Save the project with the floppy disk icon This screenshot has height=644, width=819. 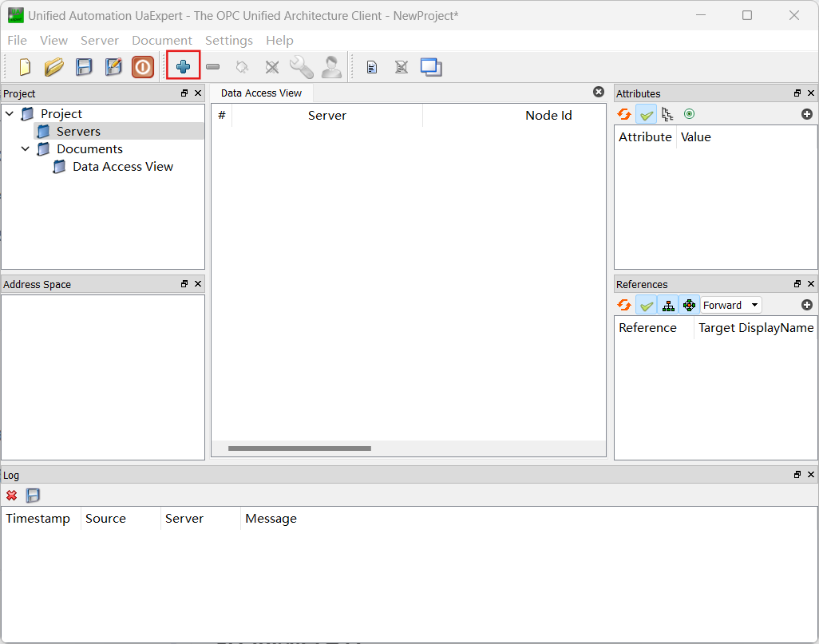click(84, 67)
